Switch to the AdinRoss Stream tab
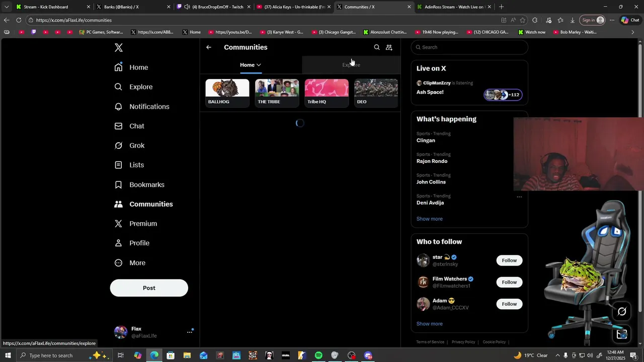This screenshot has width=644, height=362. click(454, 7)
